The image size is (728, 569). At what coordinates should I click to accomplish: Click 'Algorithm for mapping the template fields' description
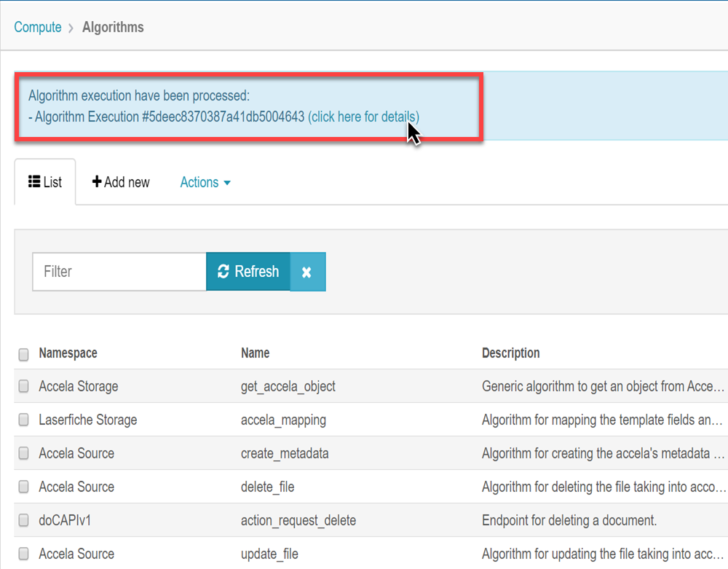(602, 420)
